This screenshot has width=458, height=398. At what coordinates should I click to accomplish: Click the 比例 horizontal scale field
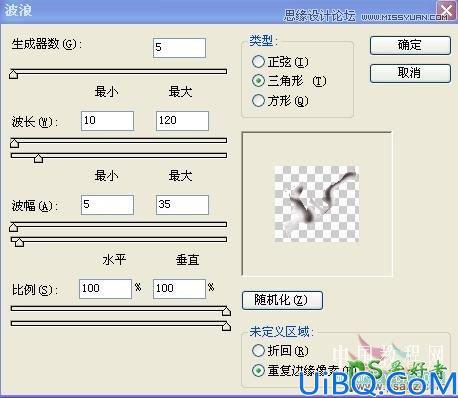pyautogui.click(x=105, y=289)
